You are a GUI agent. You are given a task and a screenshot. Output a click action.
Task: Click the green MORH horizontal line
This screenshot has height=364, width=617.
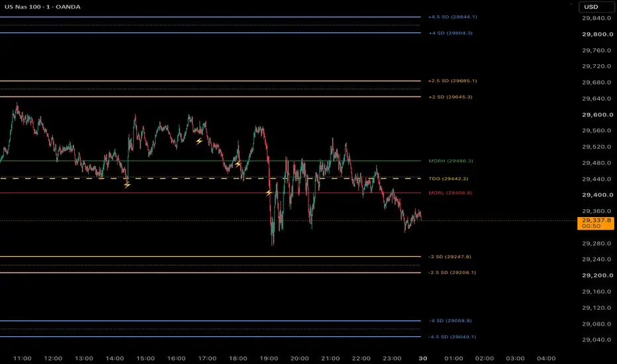tap(210, 161)
